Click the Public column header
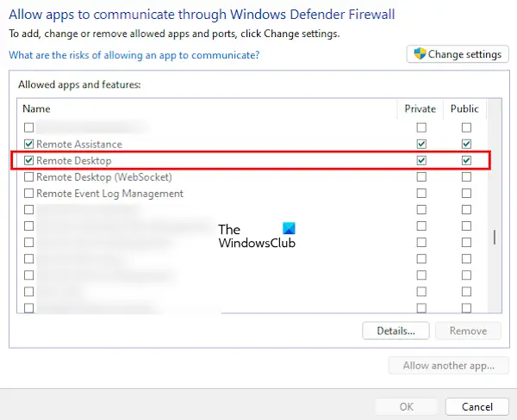 [x=464, y=108]
